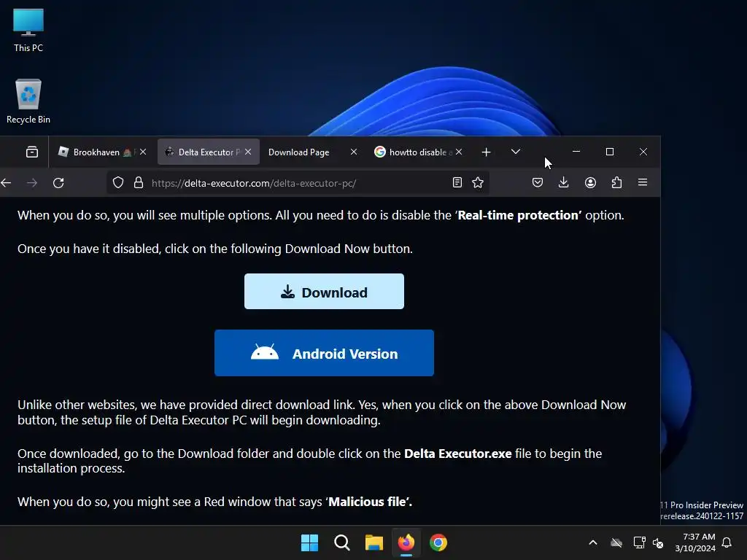Viewport: 747px width, 560px height.
Task: Click the 'Malicious file' bold text
Action: click(x=369, y=502)
